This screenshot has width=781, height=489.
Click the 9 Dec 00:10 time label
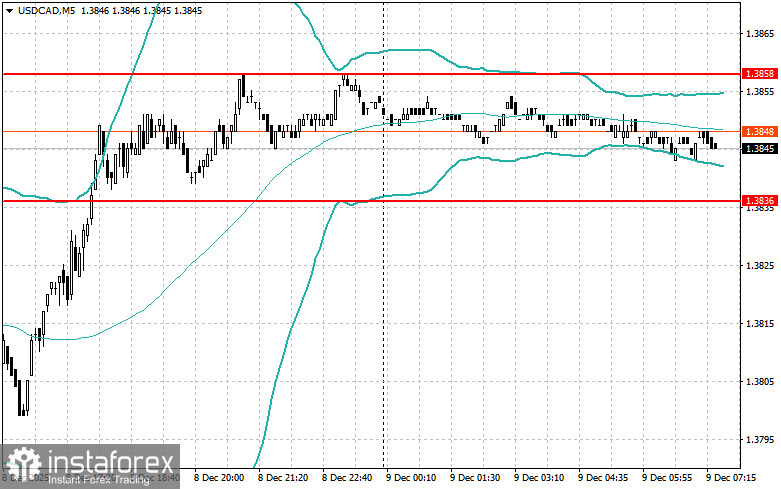[x=411, y=478]
